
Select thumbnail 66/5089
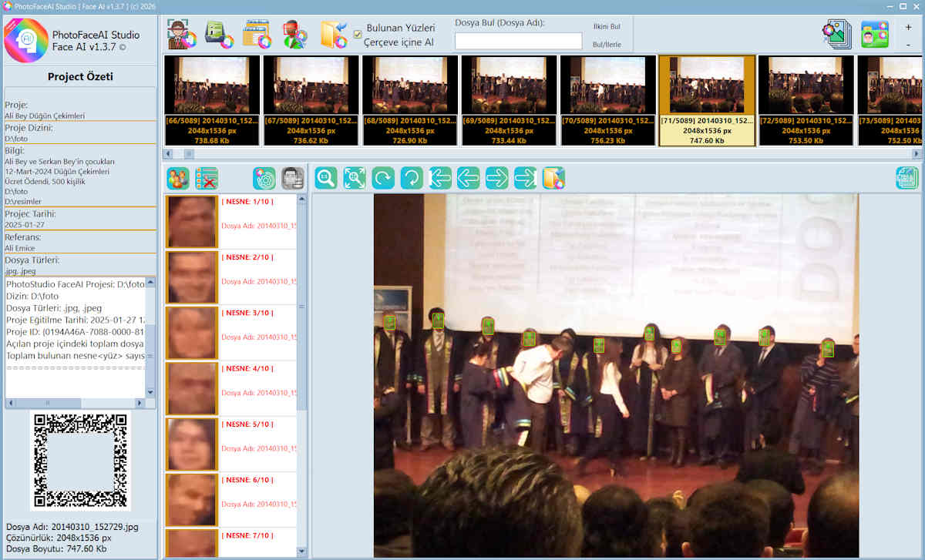tap(212, 100)
